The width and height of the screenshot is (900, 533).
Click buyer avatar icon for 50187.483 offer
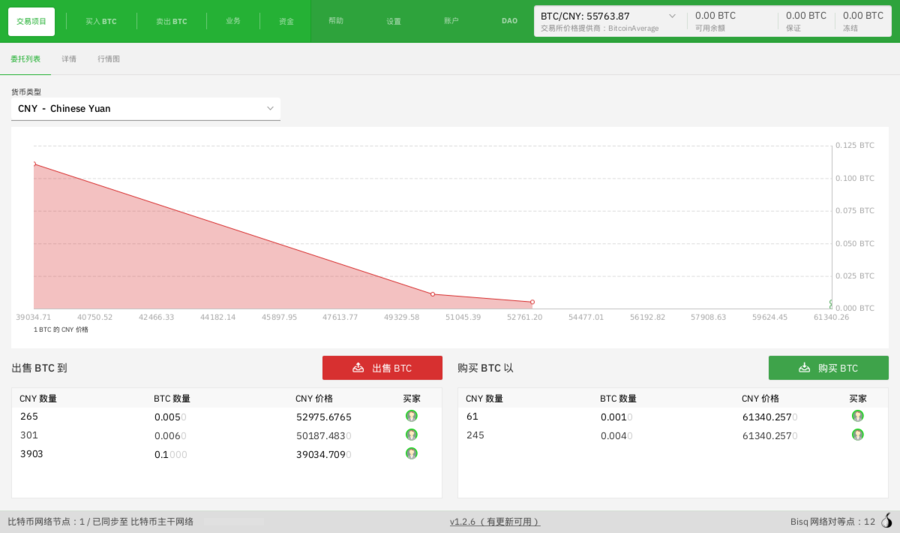coord(411,435)
